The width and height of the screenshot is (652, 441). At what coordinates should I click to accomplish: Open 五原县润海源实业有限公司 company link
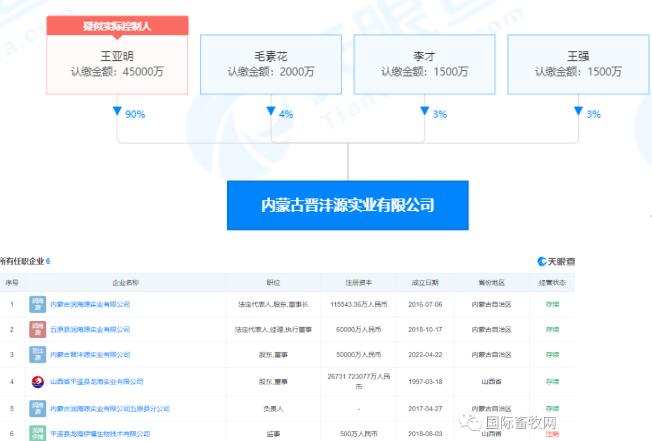point(90,328)
